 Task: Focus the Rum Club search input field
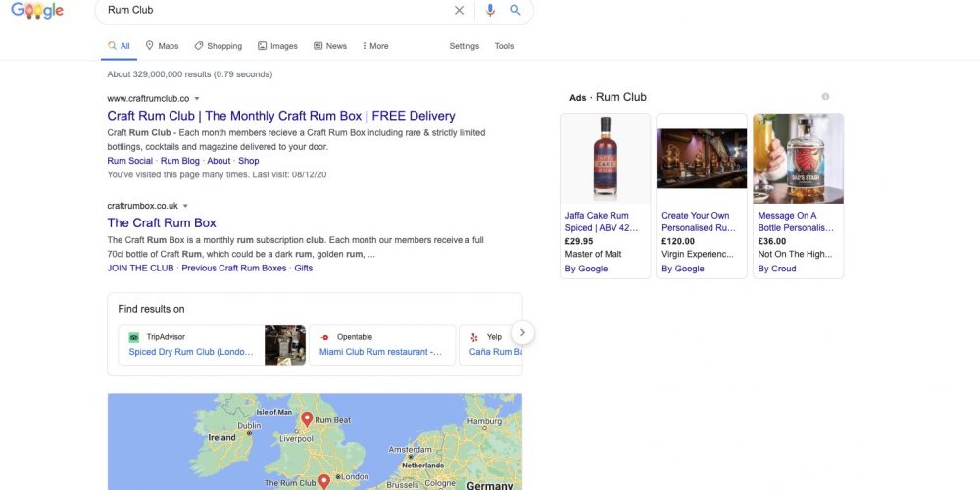tap(275, 10)
